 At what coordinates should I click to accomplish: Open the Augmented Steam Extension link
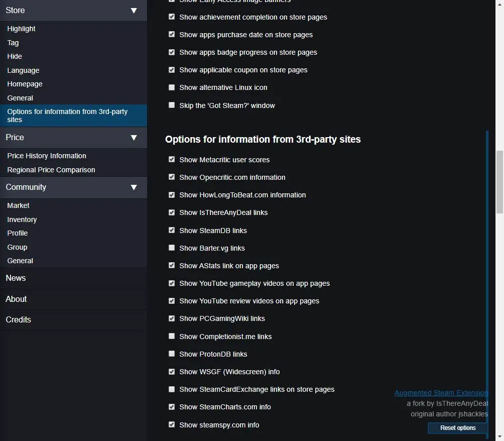(x=441, y=393)
